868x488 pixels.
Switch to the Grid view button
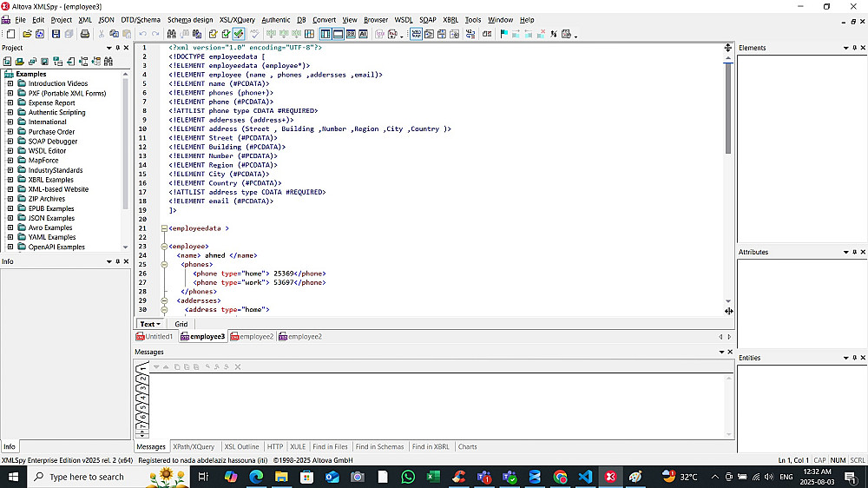[x=181, y=324]
